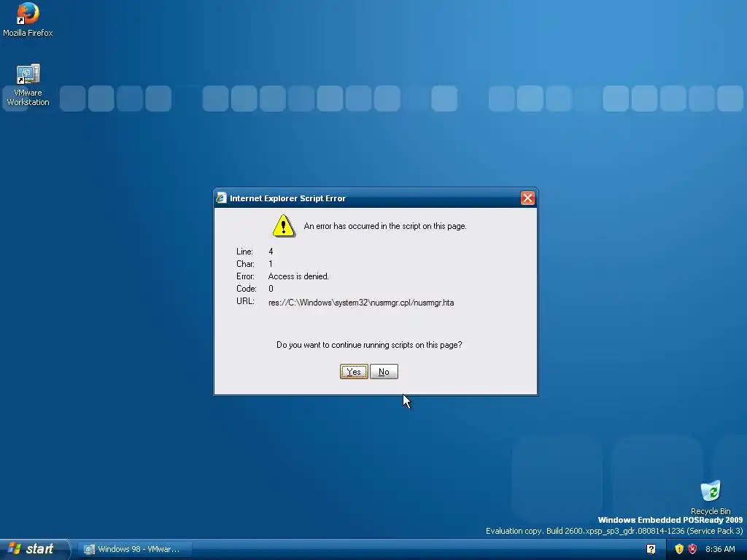Click the 'Line:' label in the dialog
Image resolution: width=747 pixels, height=560 pixels.
(x=244, y=252)
